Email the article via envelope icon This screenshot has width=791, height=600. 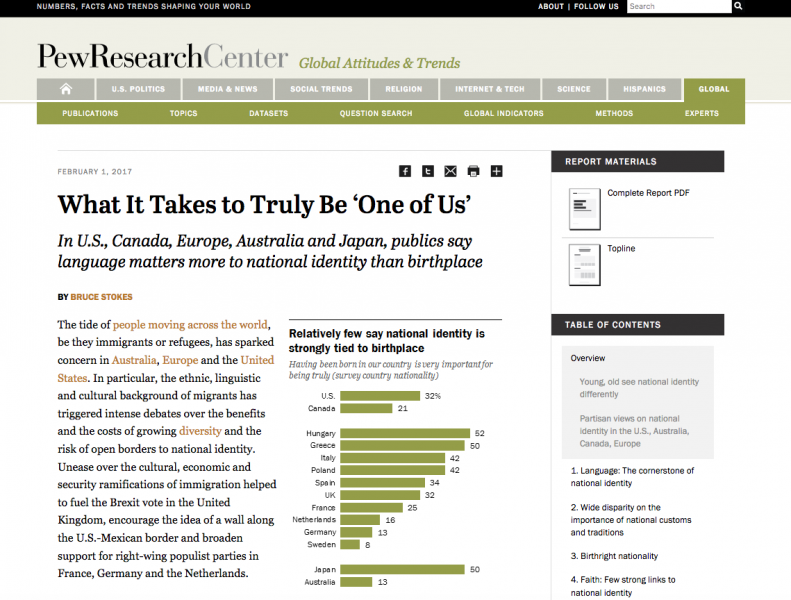450,171
